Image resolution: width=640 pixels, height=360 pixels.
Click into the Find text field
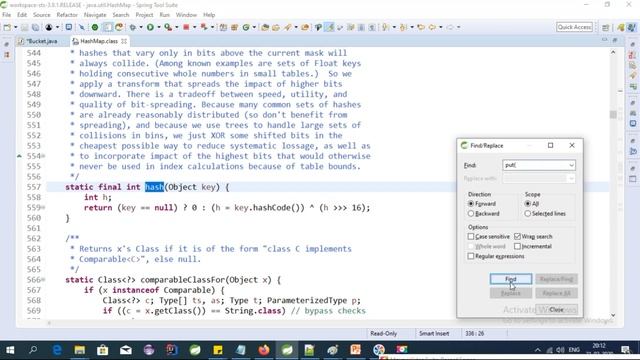click(535, 165)
